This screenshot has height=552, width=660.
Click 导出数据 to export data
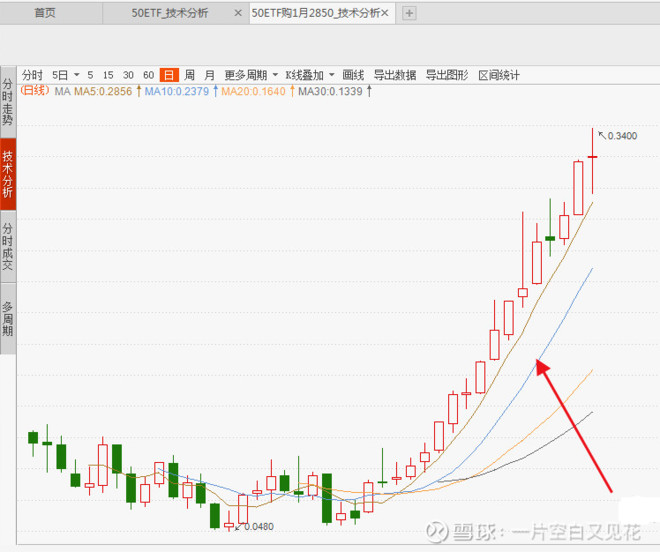pyautogui.click(x=395, y=75)
